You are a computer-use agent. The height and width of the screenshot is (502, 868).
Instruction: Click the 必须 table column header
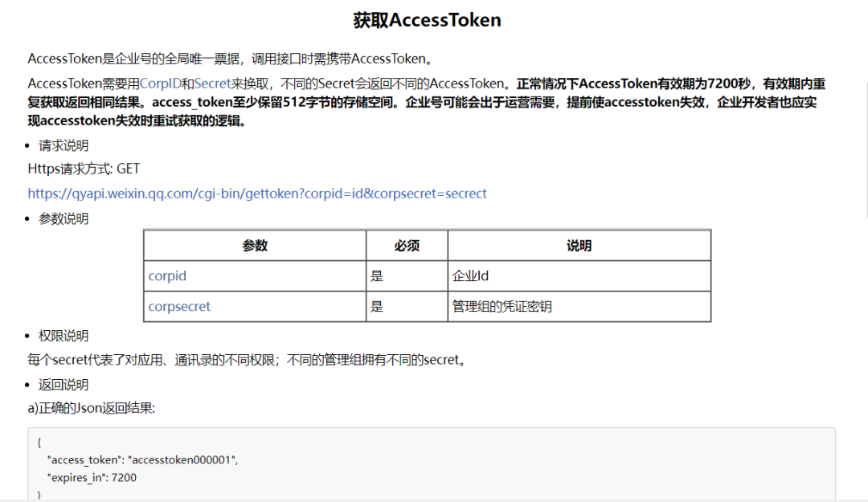pos(407,245)
